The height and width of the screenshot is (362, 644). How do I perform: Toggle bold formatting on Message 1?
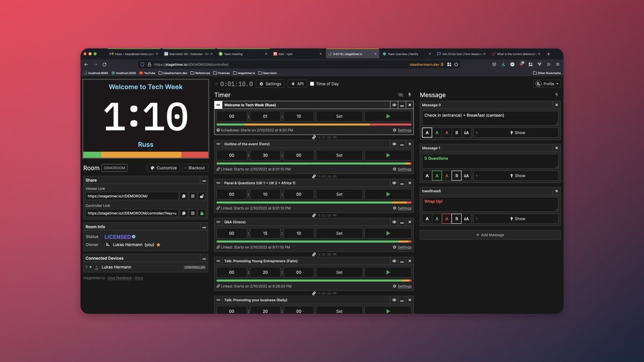(x=456, y=175)
